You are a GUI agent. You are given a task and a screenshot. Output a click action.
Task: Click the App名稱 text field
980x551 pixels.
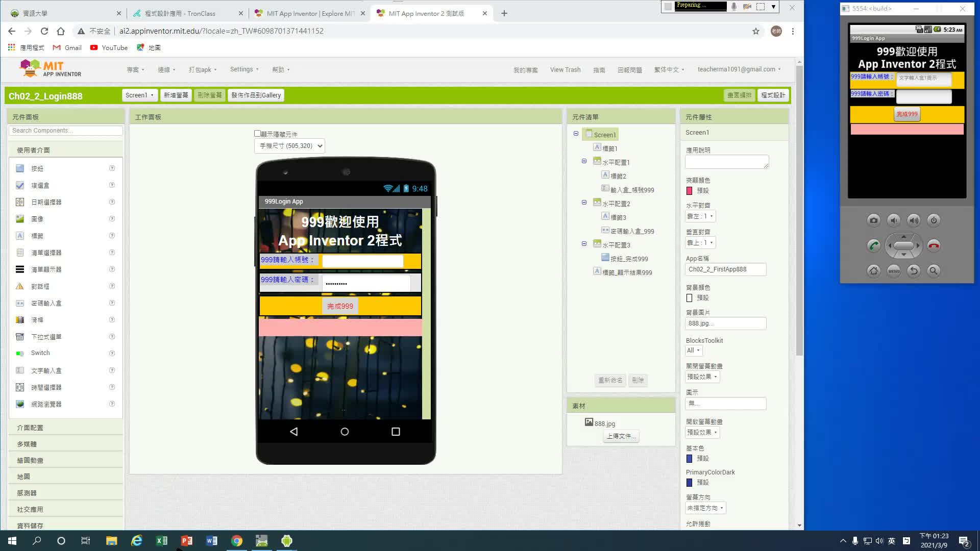[x=725, y=269]
